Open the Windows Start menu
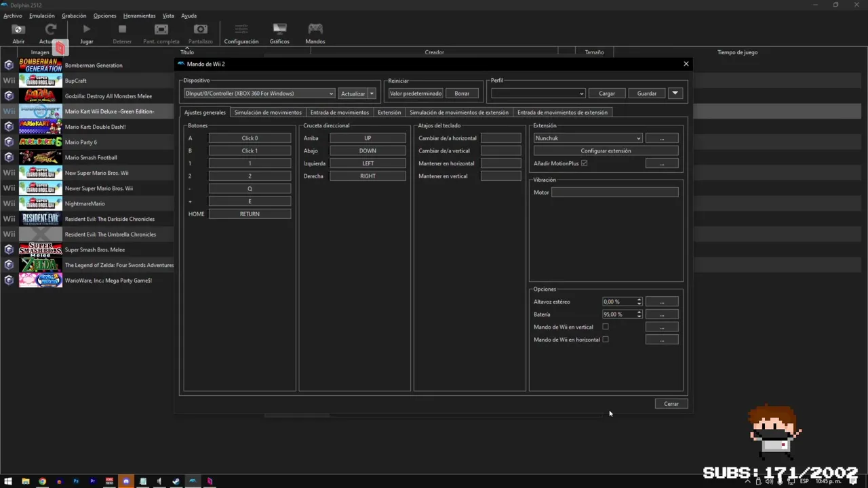The image size is (868, 488). [x=9, y=481]
